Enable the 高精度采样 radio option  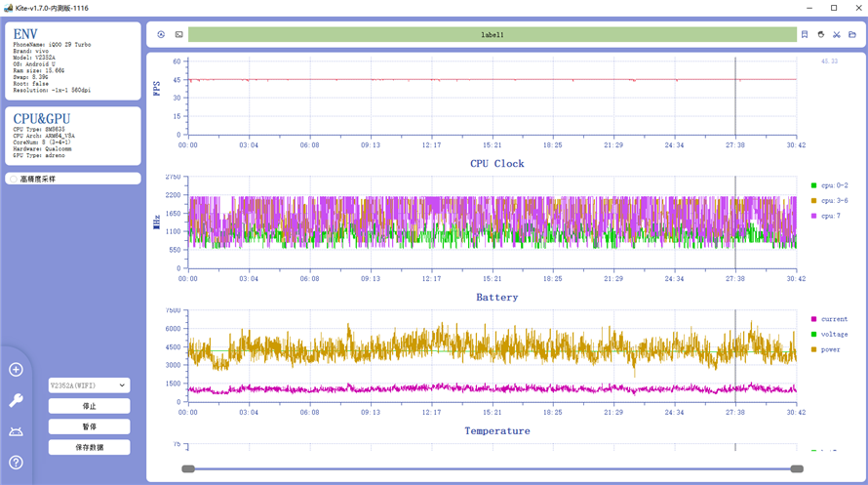click(x=13, y=180)
